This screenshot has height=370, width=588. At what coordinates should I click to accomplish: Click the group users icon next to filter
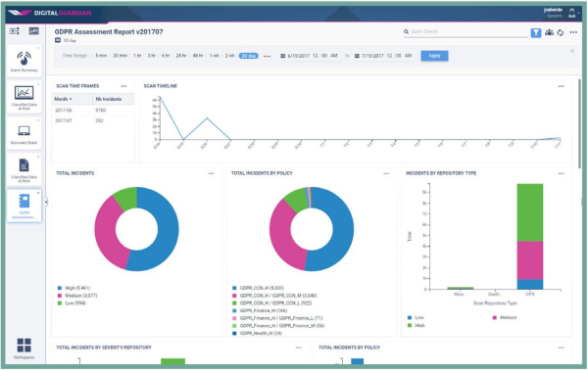[x=549, y=32]
